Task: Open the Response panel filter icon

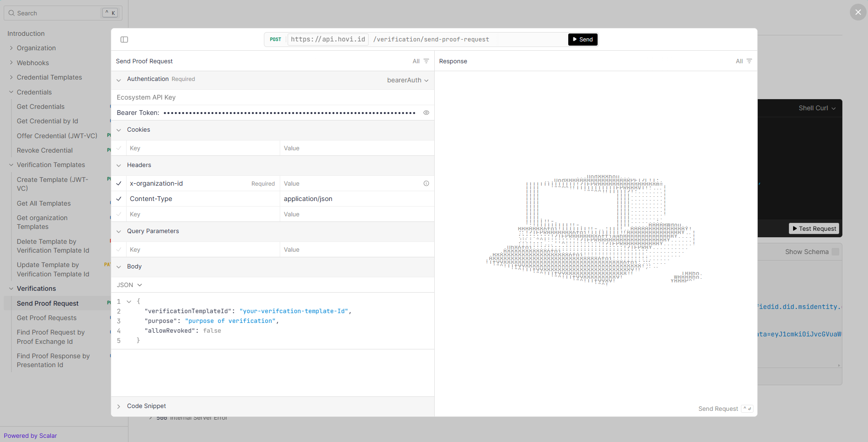Action: tap(749, 61)
